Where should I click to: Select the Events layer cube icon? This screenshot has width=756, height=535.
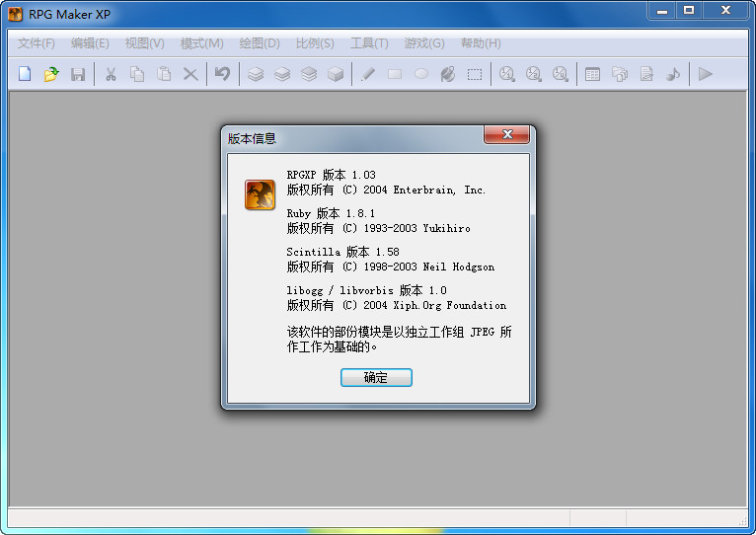[336, 74]
